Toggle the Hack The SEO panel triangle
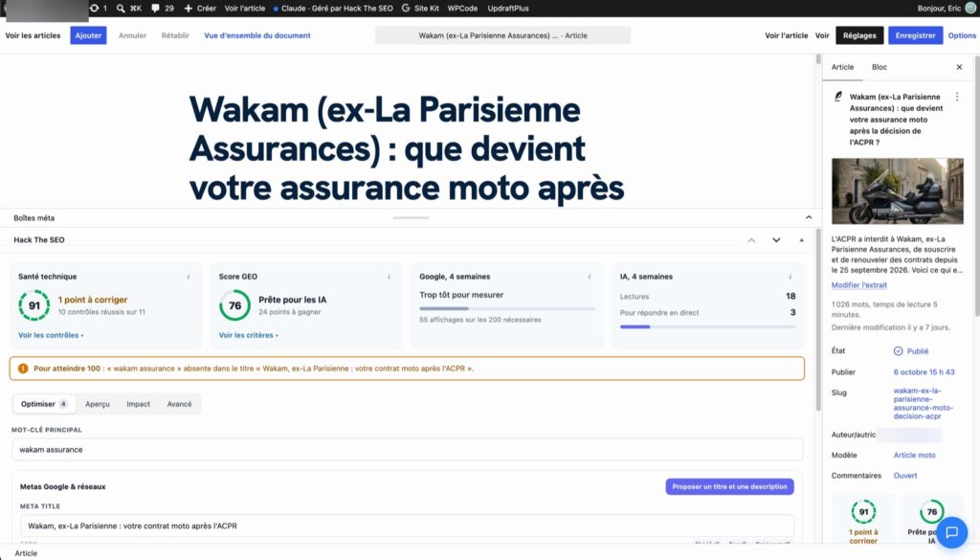The width and height of the screenshot is (980, 560). (x=801, y=240)
